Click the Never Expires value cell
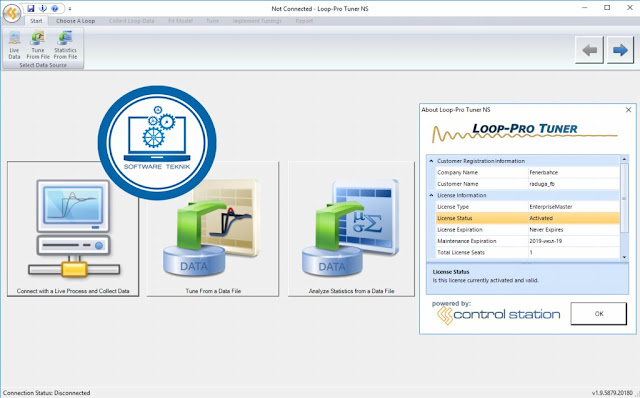 573,229
